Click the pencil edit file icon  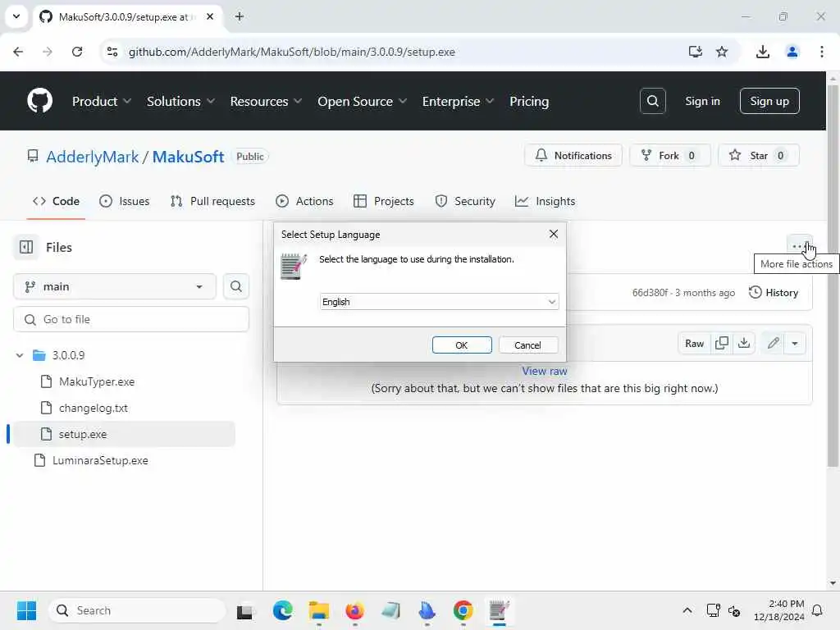[x=773, y=344]
